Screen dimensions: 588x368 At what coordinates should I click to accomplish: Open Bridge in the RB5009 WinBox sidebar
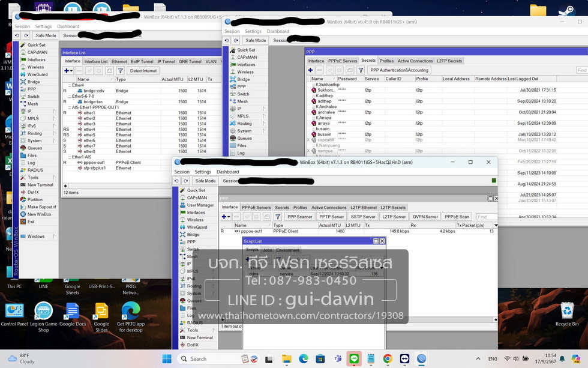tap(34, 82)
